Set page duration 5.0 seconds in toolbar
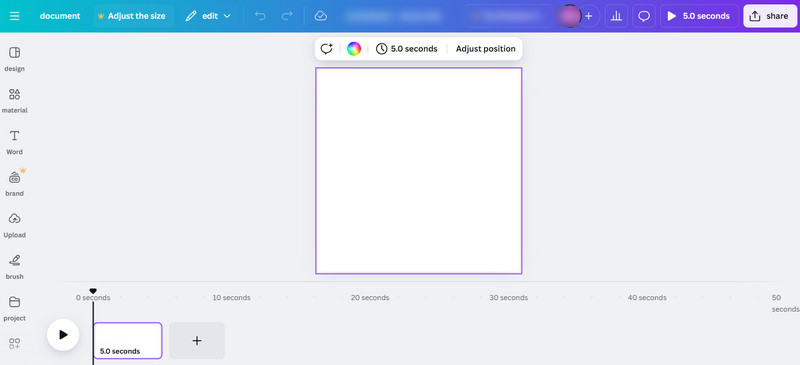This screenshot has width=800, height=365. [x=407, y=48]
